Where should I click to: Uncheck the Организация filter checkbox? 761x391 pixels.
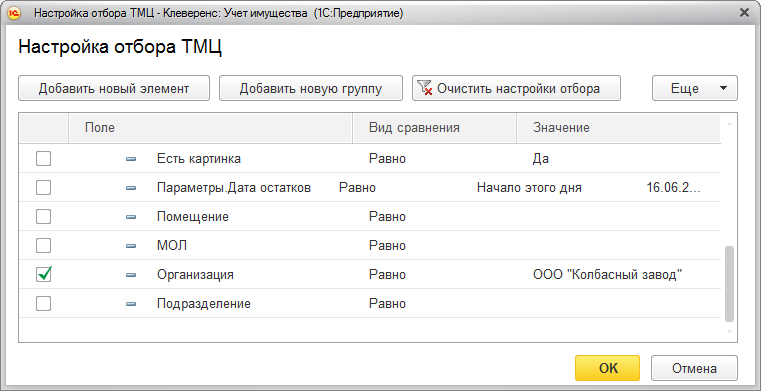pos(44,275)
